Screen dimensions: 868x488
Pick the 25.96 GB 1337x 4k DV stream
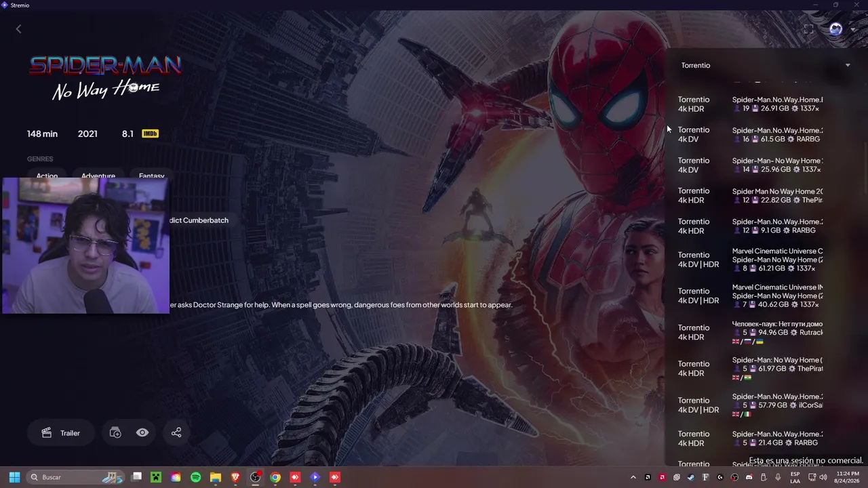(x=764, y=165)
